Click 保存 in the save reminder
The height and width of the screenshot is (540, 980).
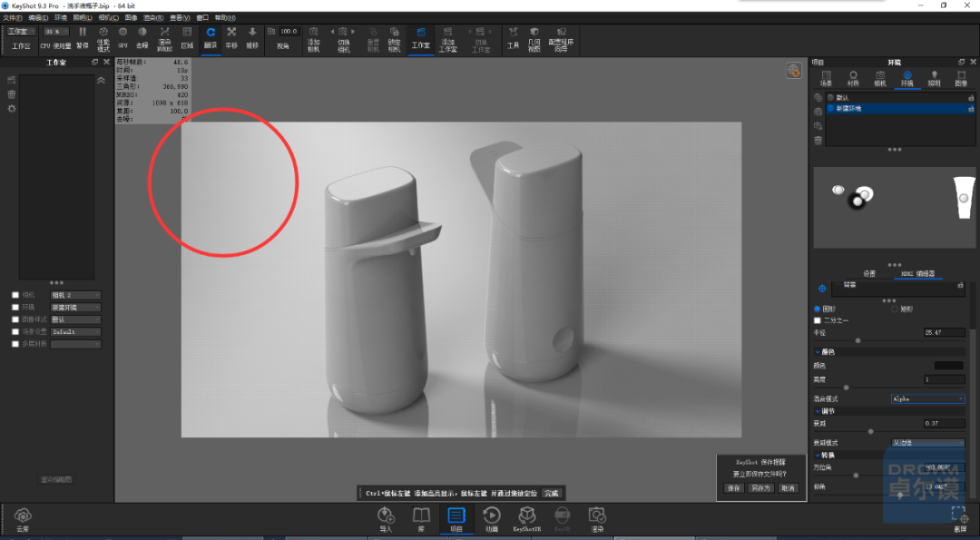click(732, 488)
